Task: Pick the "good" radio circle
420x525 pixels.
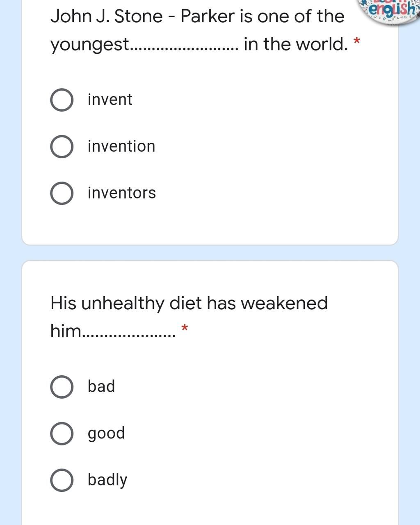Action: click(62, 434)
